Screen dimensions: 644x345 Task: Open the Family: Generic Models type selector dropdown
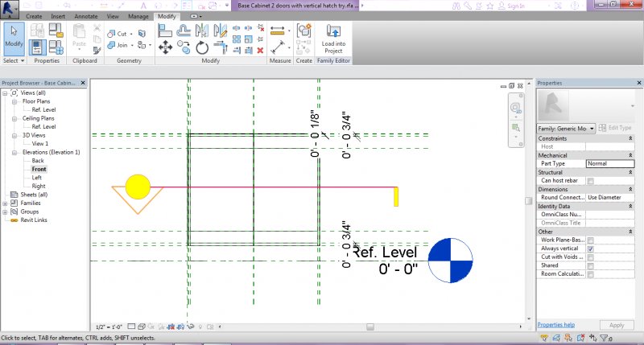coord(566,129)
